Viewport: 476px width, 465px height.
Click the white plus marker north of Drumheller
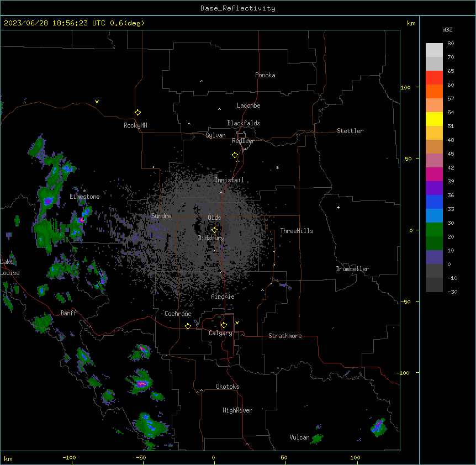338,207
